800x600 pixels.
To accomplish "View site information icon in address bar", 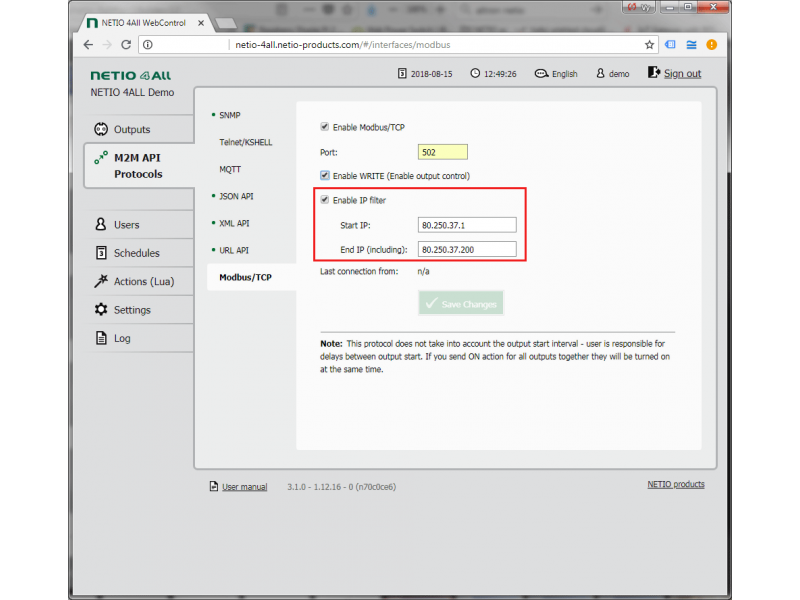I will (147, 45).
